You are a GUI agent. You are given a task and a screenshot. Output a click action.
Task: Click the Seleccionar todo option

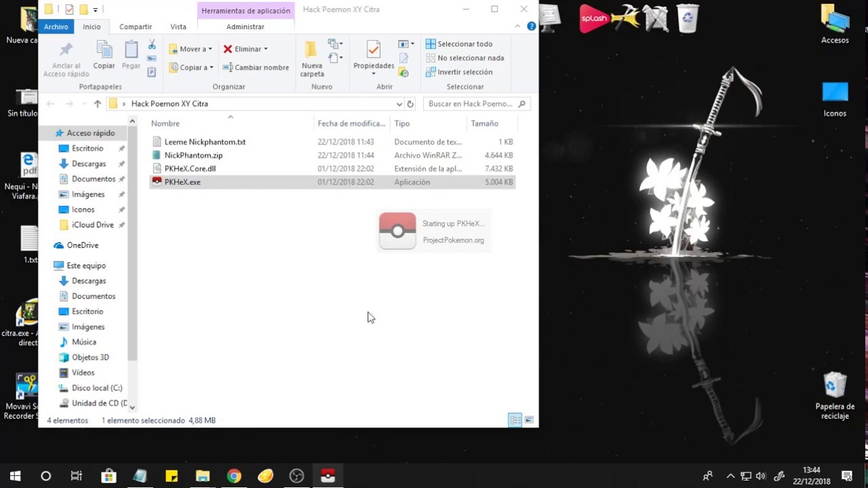click(x=459, y=43)
